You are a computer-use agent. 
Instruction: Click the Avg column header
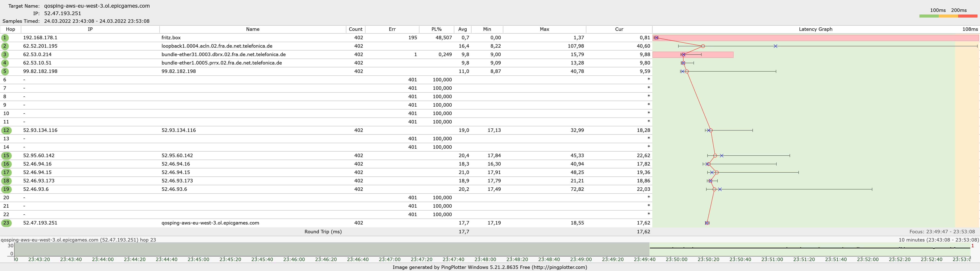coord(462,29)
